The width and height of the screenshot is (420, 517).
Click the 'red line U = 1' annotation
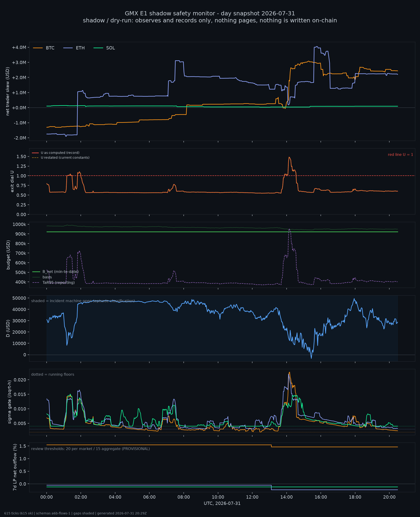400,155
